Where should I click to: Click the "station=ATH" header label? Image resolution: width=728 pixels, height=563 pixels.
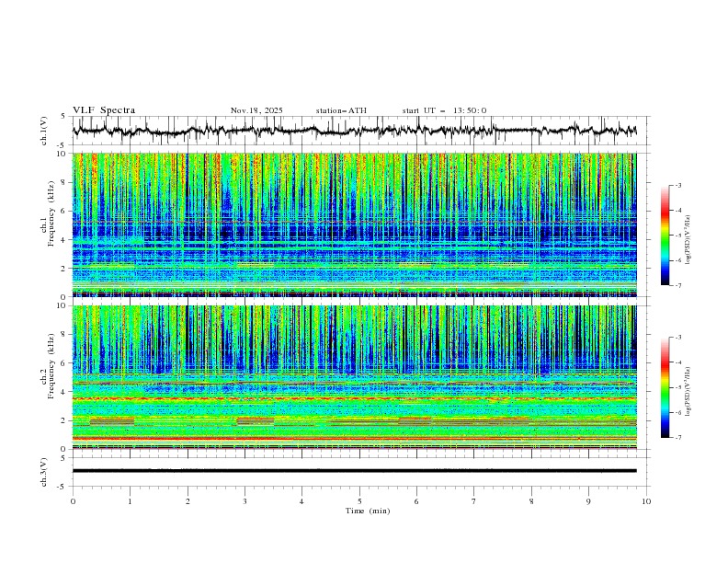click(x=341, y=110)
